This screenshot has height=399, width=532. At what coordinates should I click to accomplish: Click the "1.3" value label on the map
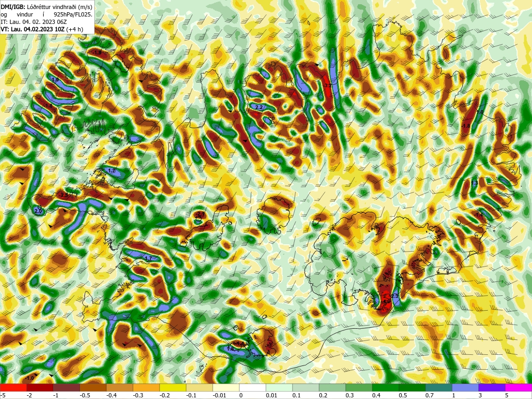click(x=475, y=183)
